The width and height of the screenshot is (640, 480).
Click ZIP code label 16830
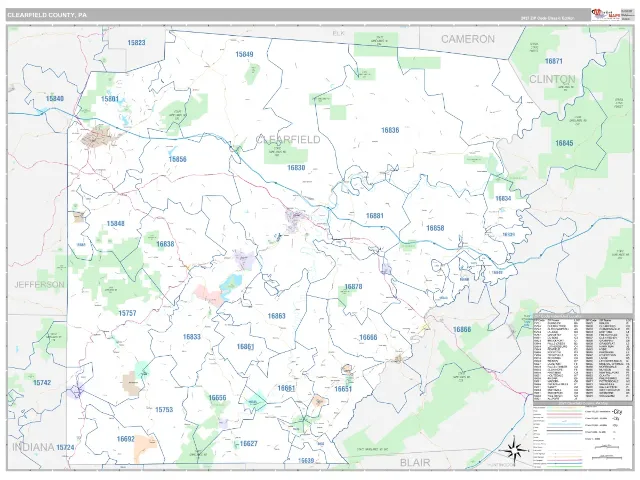point(296,168)
